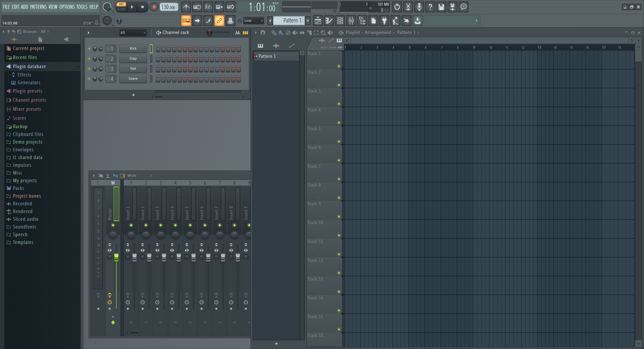The width and height of the screenshot is (644, 349).
Task: Open the PATTERNS menu
Action: click(x=38, y=7)
